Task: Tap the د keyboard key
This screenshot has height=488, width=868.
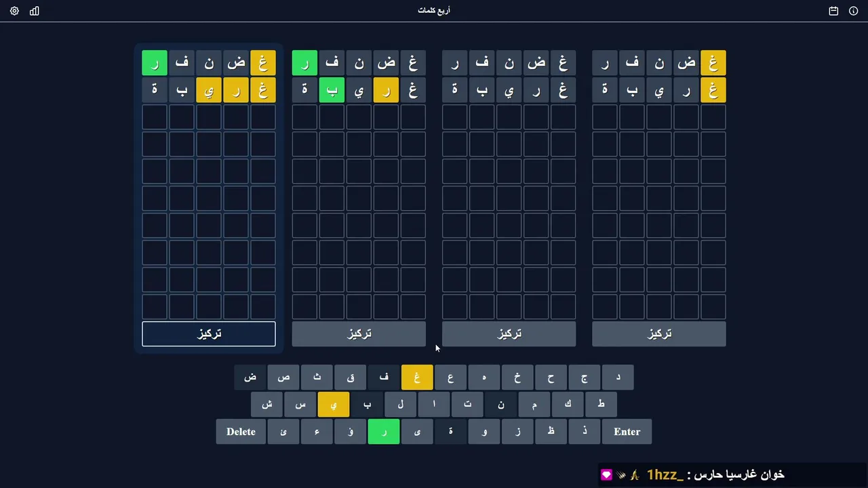Action: pyautogui.click(x=618, y=378)
